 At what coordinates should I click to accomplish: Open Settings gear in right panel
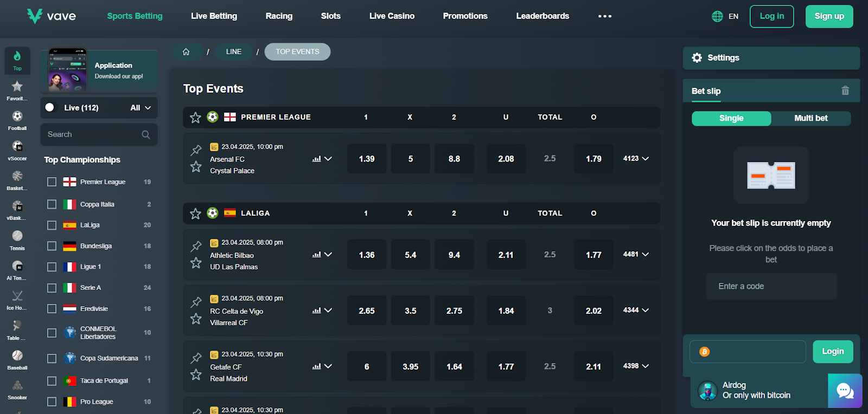pos(697,58)
